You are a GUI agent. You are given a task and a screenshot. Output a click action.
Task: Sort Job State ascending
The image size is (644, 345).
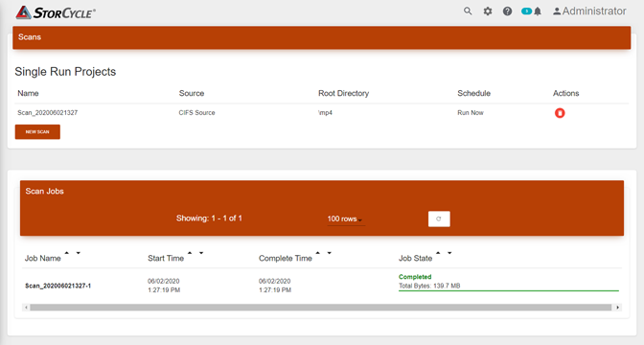pyautogui.click(x=438, y=253)
